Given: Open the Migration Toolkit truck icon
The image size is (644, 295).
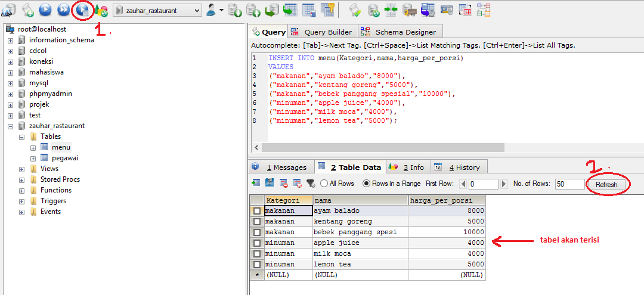Looking at the screenshot, I should click(409, 10).
